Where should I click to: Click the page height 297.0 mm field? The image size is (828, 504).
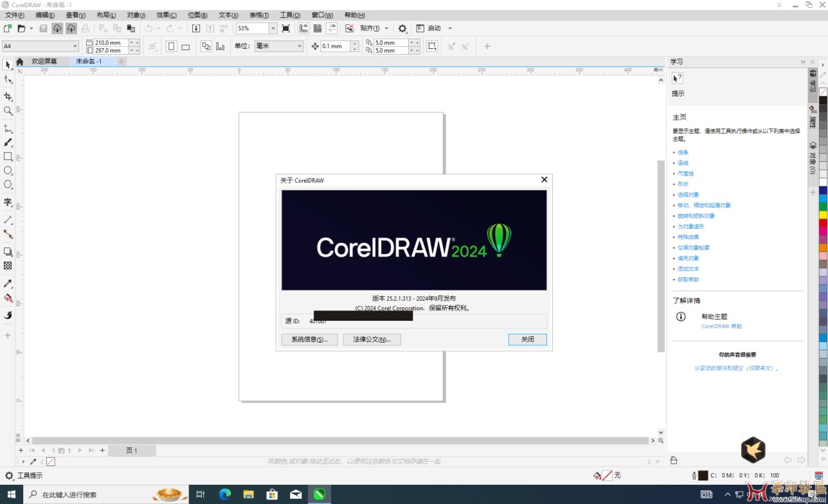(x=111, y=50)
